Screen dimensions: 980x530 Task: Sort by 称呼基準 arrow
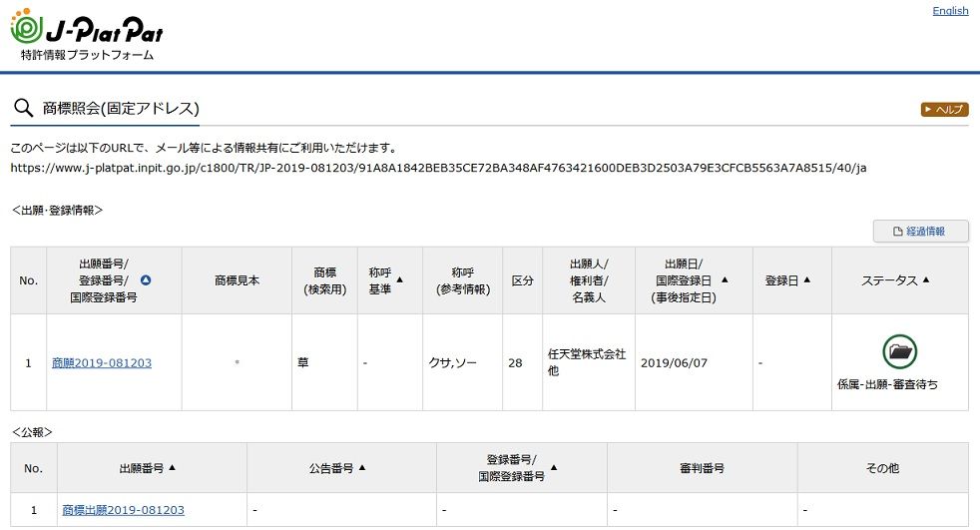[400, 280]
